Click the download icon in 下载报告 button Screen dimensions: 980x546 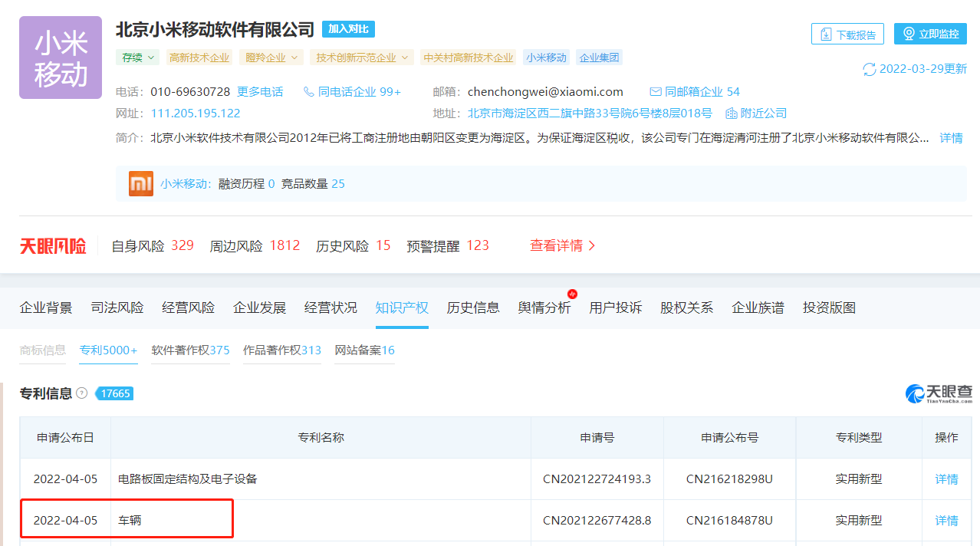[826, 35]
